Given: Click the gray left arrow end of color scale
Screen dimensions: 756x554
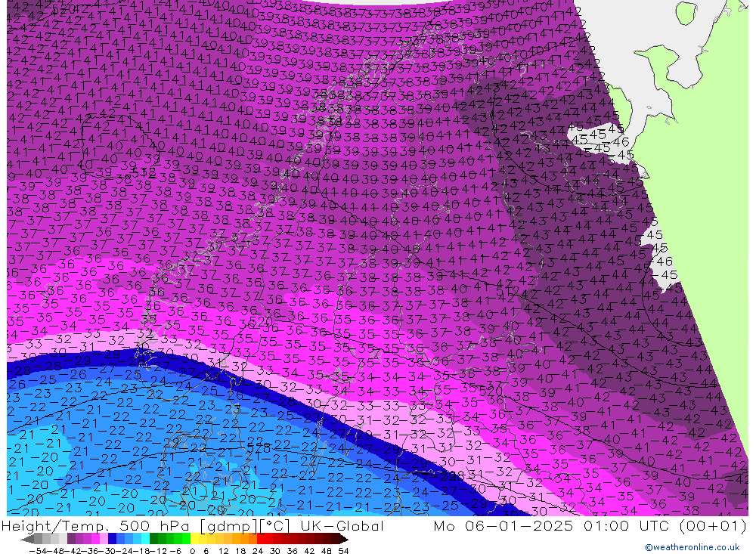Looking at the screenshot, I should (27, 540).
